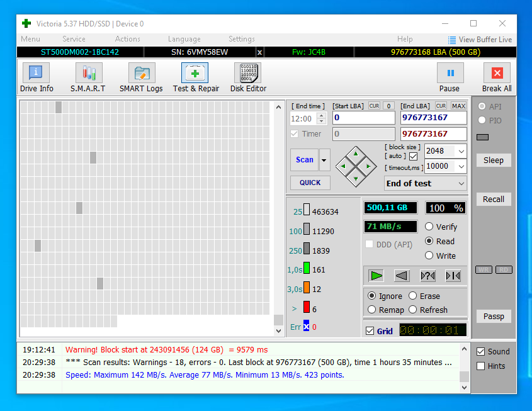Click the Err blue X marker
The image size is (532, 411).
pyautogui.click(x=307, y=326)
